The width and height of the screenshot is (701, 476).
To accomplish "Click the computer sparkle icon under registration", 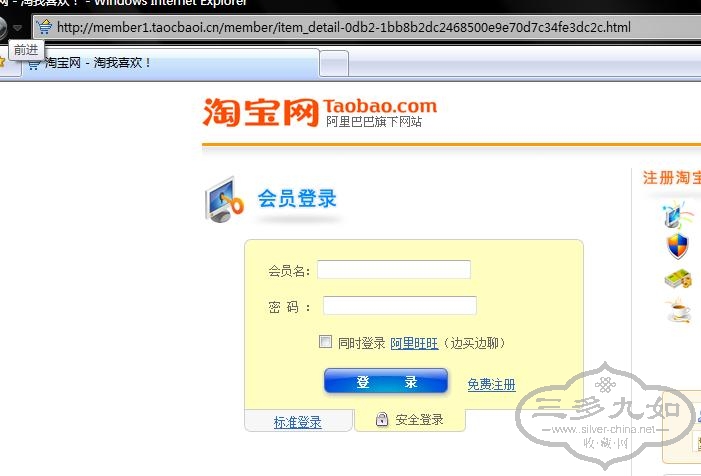I will click(676, 215).
